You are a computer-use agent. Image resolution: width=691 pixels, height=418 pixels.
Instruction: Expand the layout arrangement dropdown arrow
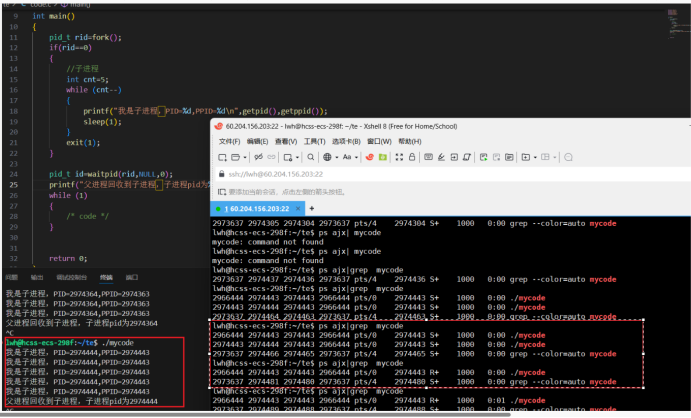point(555,157)
